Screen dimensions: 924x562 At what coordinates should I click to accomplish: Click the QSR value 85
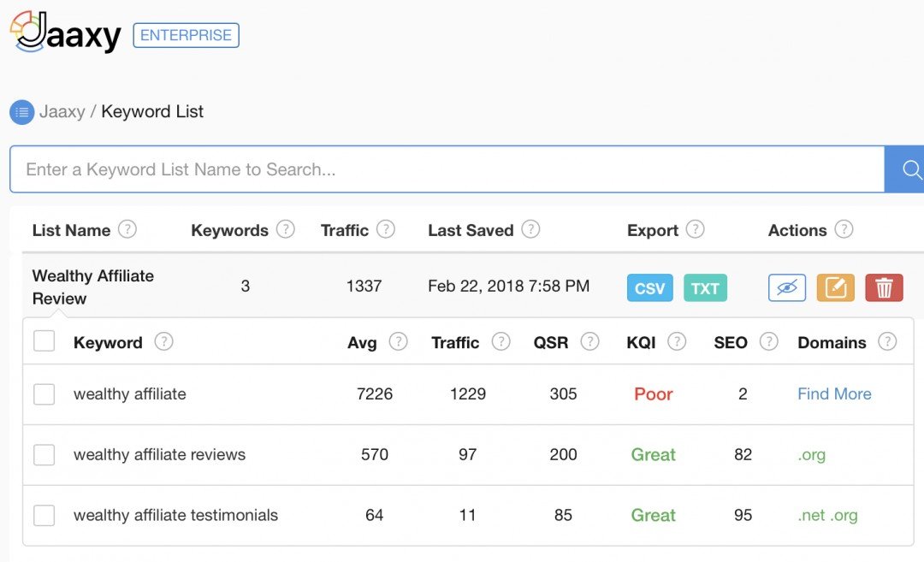pos(563,515)
